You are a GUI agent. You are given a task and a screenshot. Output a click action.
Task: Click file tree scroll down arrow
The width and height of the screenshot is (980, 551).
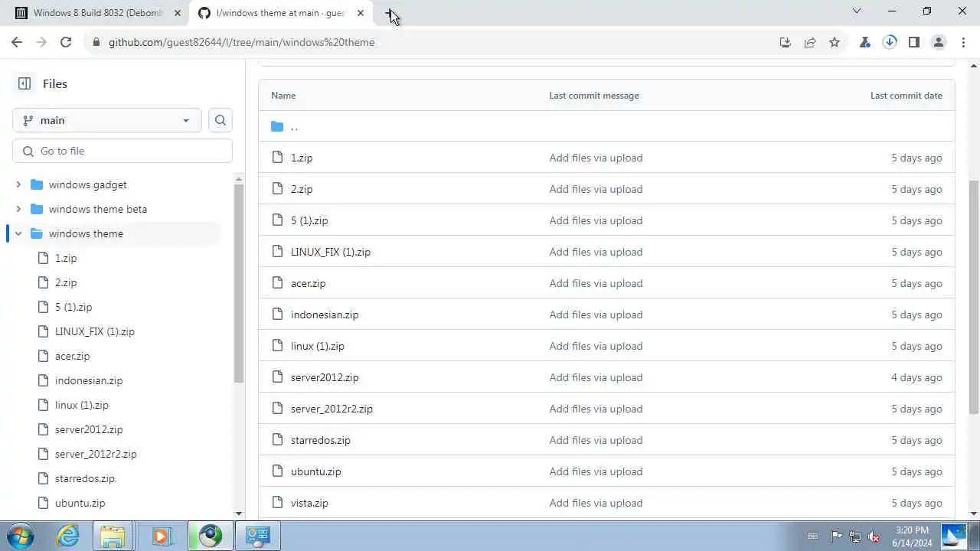tap(239, 514)
